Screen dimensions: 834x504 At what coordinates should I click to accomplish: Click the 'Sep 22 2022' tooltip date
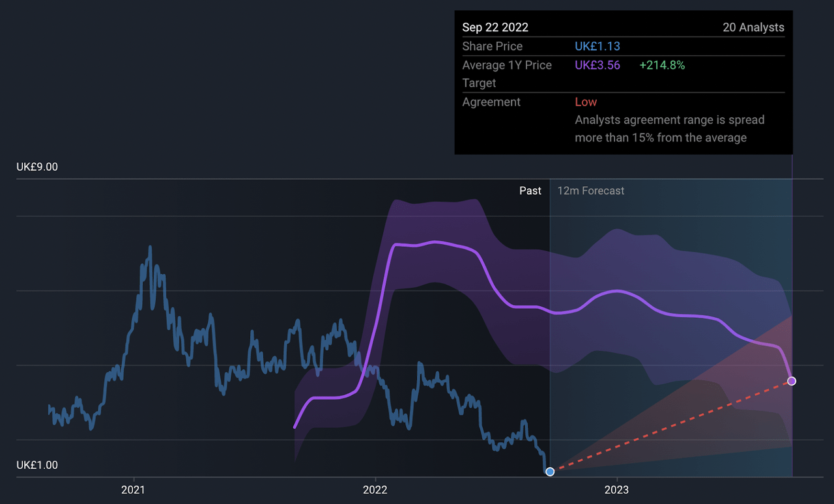click(495, 27)
